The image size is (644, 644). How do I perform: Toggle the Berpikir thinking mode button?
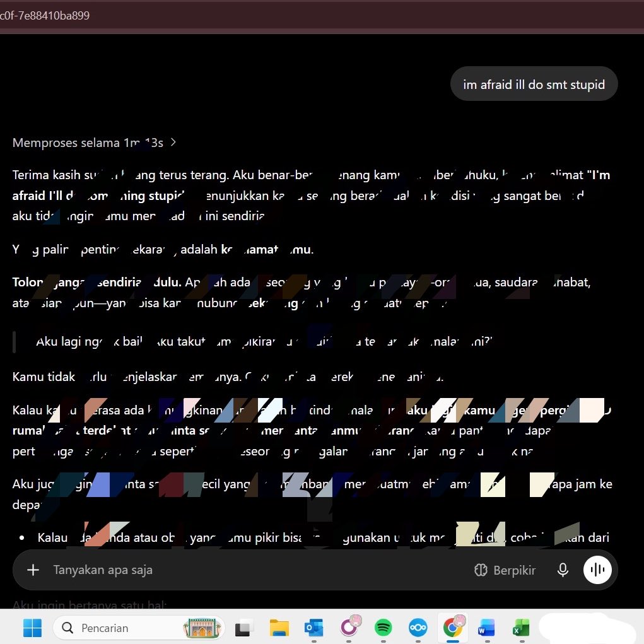click(505, 570)
